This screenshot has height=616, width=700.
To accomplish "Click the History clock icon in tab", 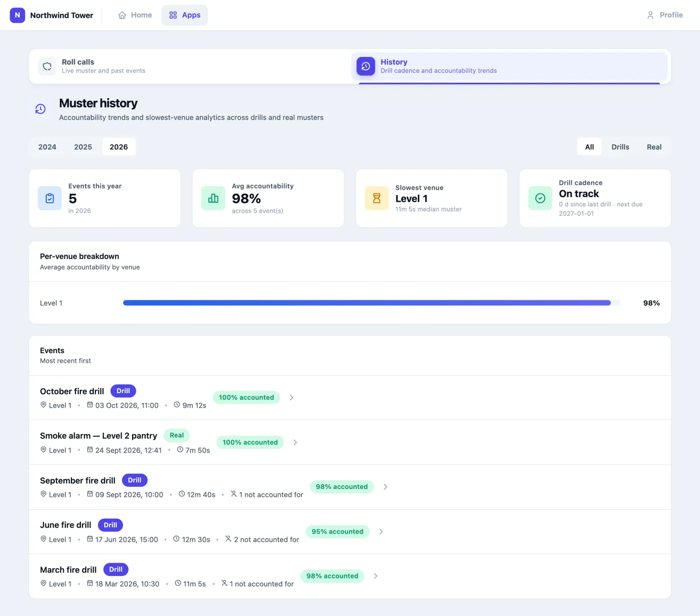I will [366, 66].
